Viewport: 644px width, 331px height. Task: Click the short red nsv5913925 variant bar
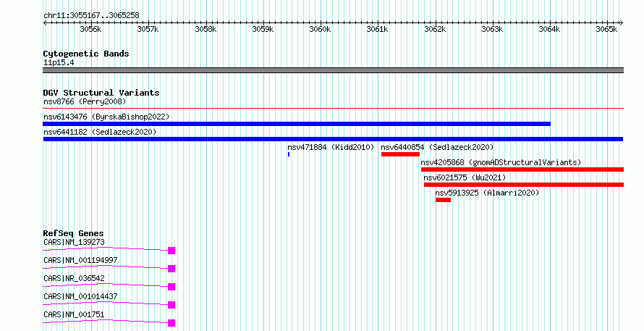pyautogui.click(x=443, y=200)
